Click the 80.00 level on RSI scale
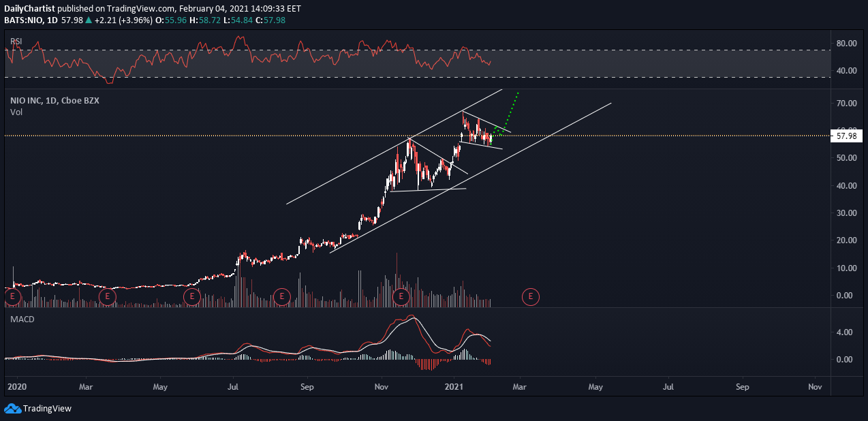This screenshot has width=868, height=421. [846, 43]
